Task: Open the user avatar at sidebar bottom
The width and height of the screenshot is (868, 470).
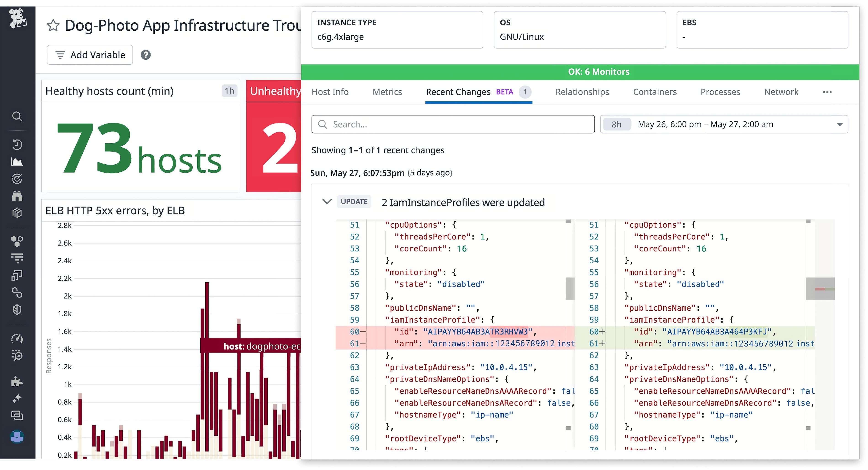Action: pyautogui.click(x=17, y=436)
